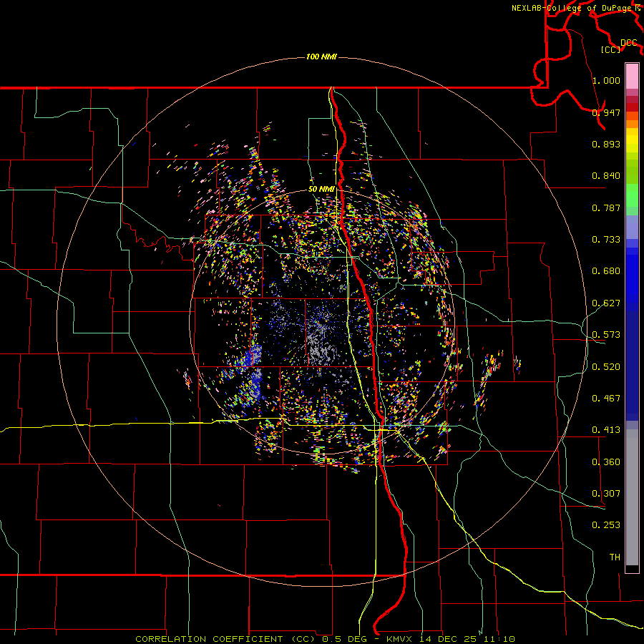
Task: Select the 0.733 scale value
Action: coord(606,240)
